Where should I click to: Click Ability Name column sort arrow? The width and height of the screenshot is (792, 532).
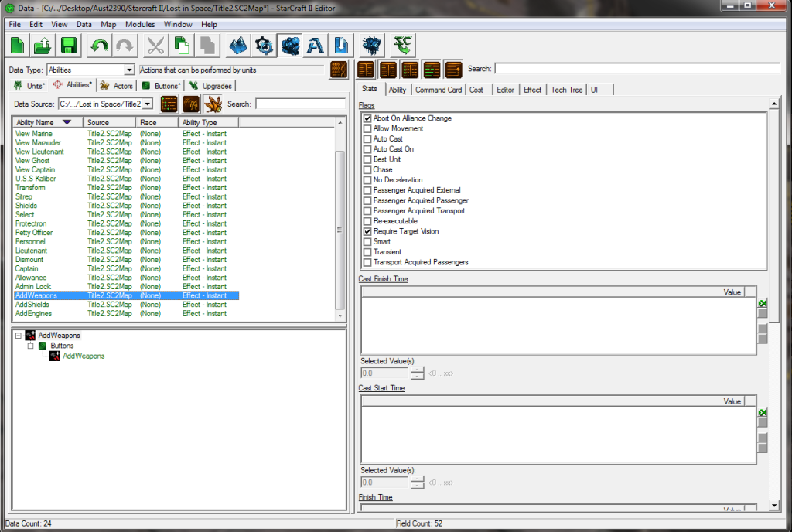[67, 122]
